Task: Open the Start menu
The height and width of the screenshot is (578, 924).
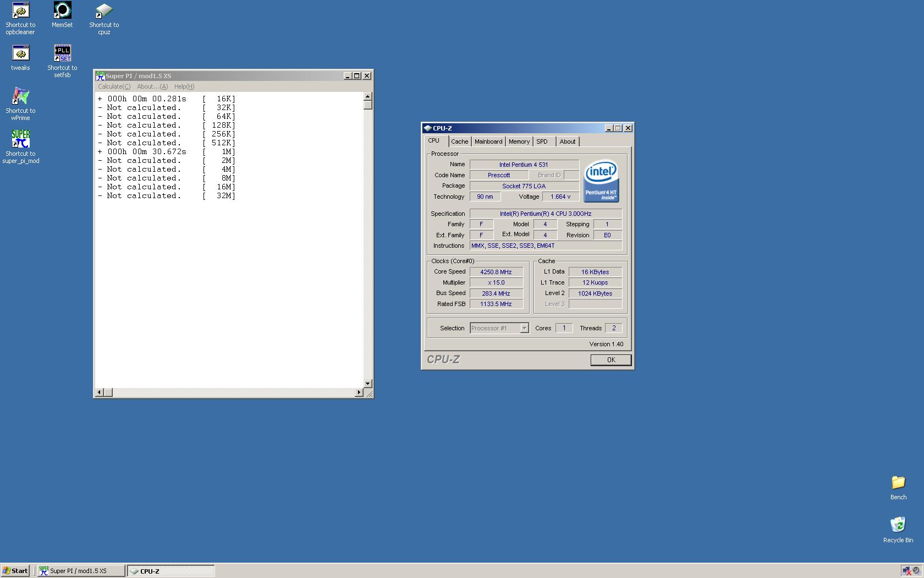Action: [x=15, y=571]
